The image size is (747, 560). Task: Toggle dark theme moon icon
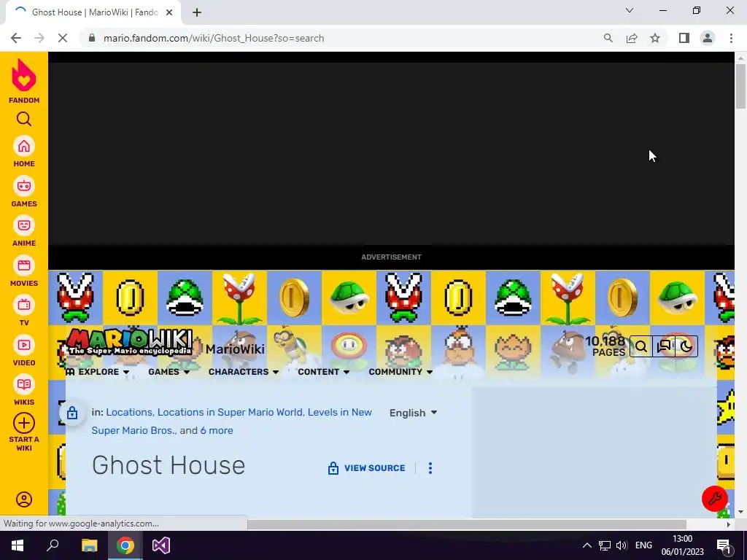[686, 346]
